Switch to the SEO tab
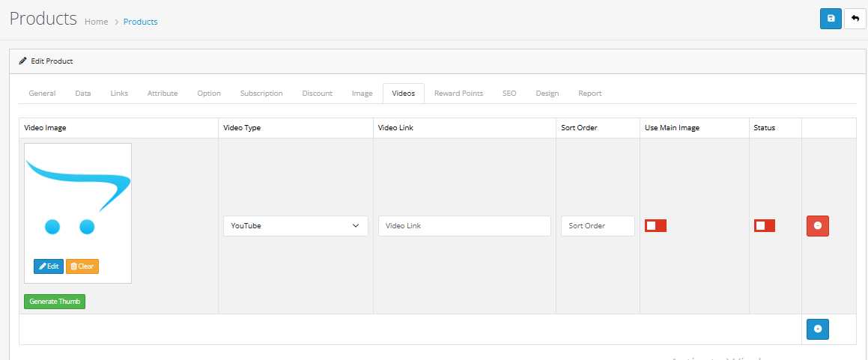868x360 pixels. (509, 94)
